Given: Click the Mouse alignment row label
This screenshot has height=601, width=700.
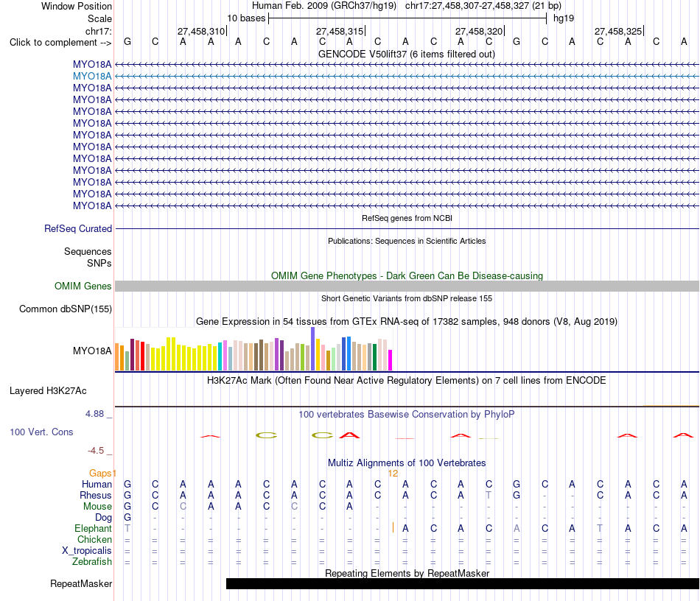Looking at the screenshot, I should tap(97, 507).
